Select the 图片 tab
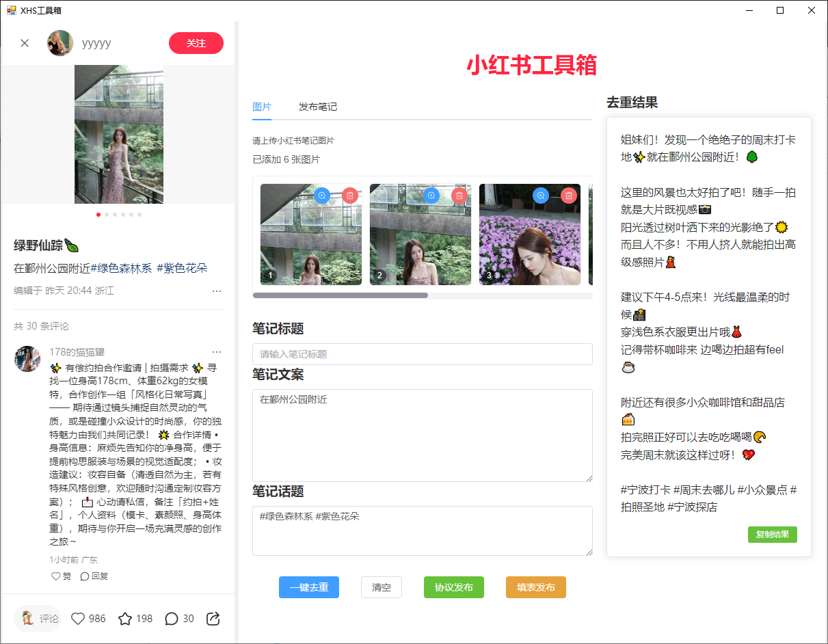 [x=262, y=107]
